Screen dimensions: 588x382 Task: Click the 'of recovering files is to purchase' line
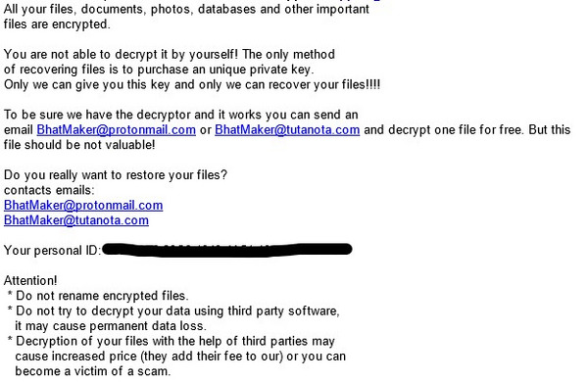pos(159,70)
